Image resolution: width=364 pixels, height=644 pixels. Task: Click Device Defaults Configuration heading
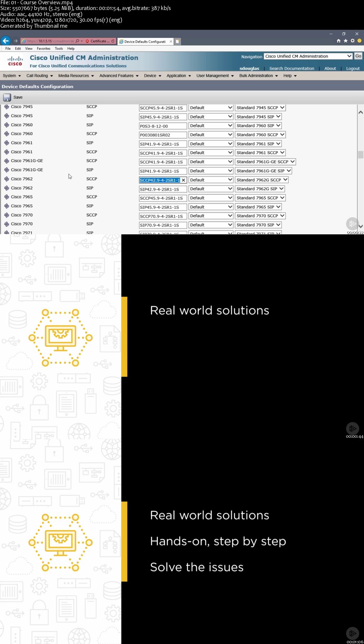coord(37,86)
